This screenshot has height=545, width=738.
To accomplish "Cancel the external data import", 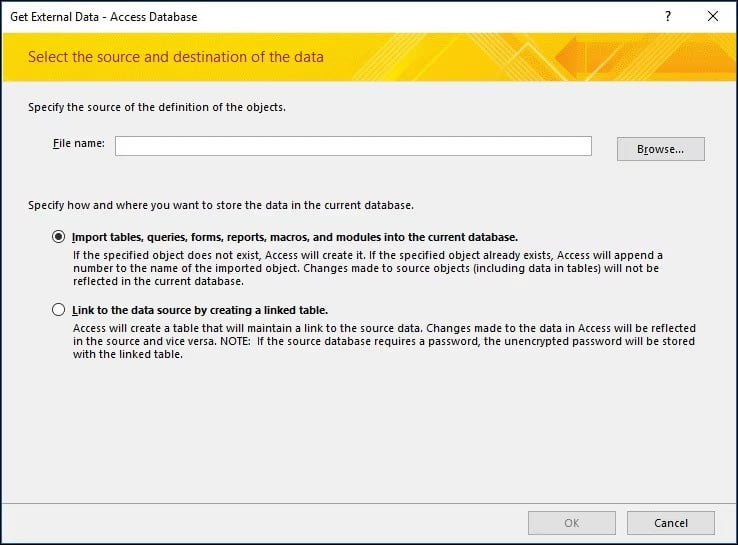I will pos(670,523).
